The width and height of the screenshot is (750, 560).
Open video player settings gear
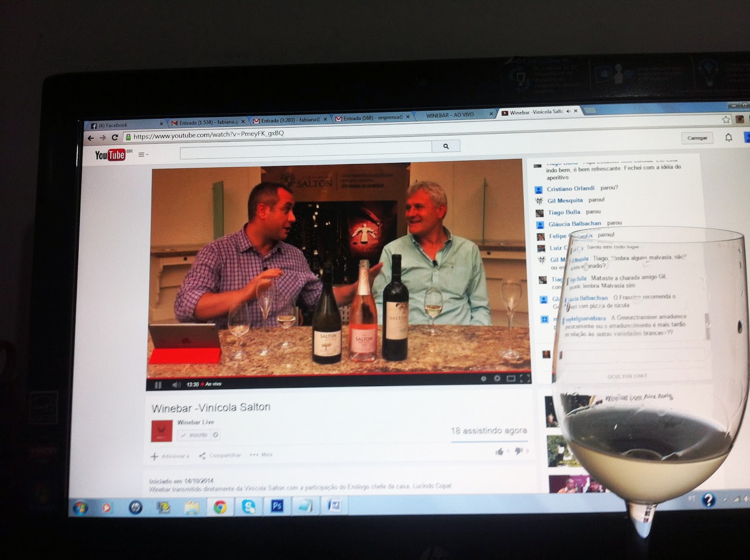[x=497, y=378]
